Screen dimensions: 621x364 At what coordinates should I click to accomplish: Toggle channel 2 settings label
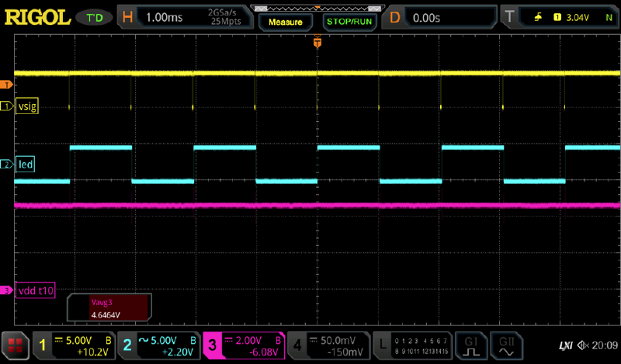pos(158,344)
